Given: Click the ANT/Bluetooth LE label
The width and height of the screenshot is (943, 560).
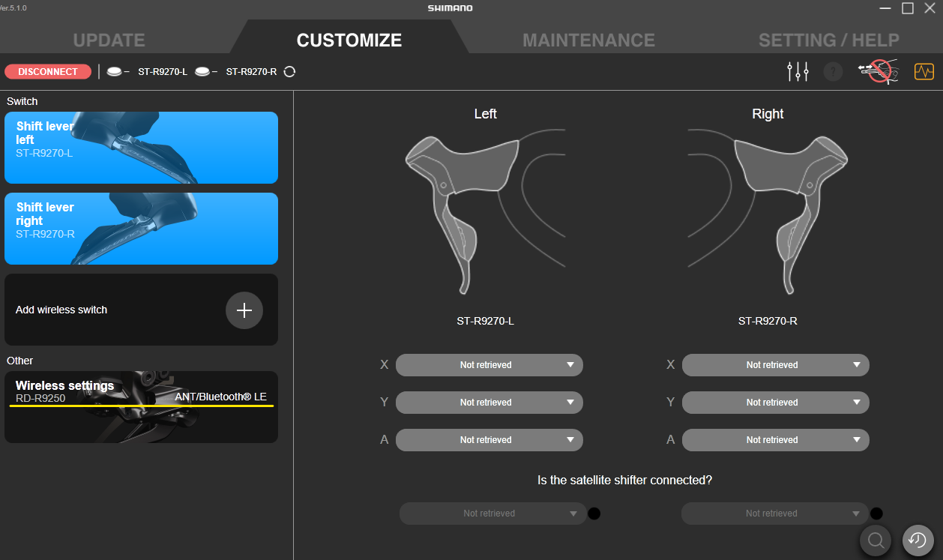Looking at the screenshot, I should click(x=220, y=397).
